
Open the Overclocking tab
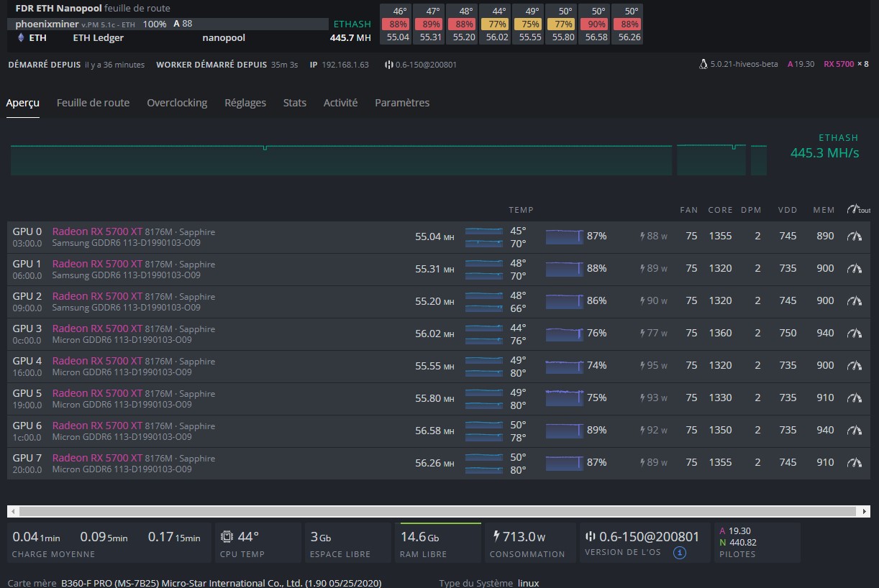point(177,103)
